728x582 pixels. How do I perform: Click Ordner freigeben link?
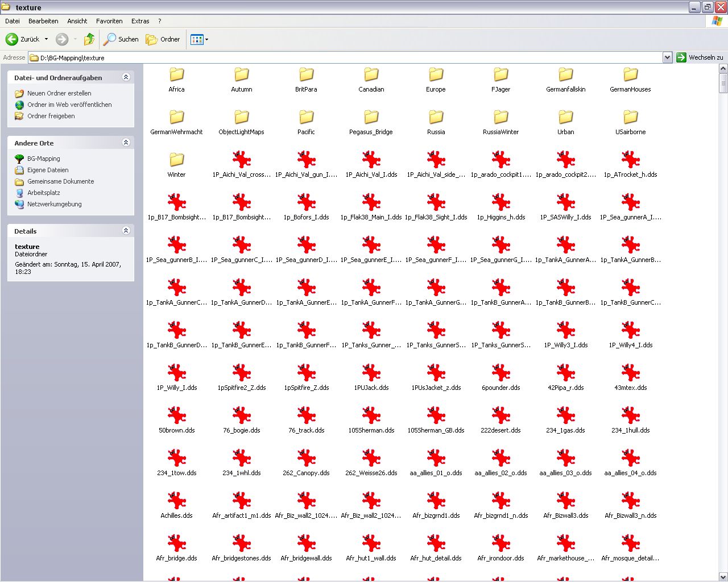[51, 116]
